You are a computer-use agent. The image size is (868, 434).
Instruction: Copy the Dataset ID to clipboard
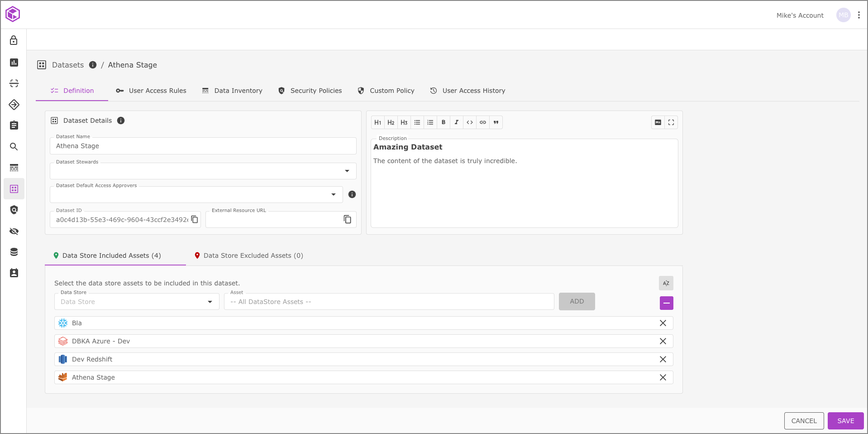tap(195, 219)
